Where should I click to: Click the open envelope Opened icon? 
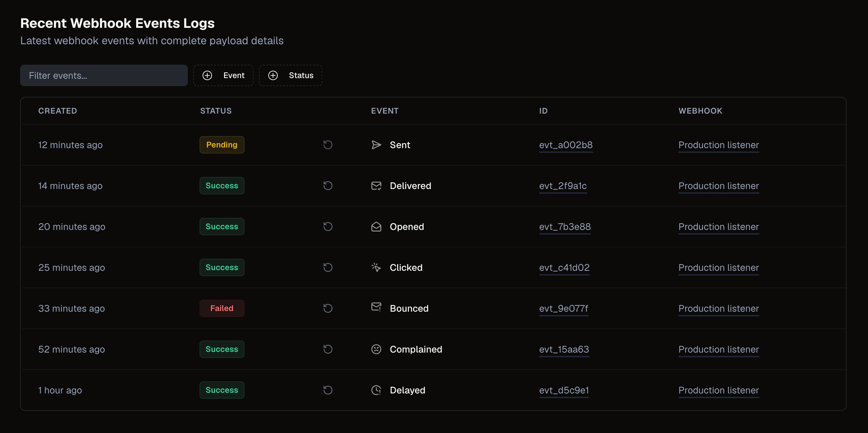(376, 227)
